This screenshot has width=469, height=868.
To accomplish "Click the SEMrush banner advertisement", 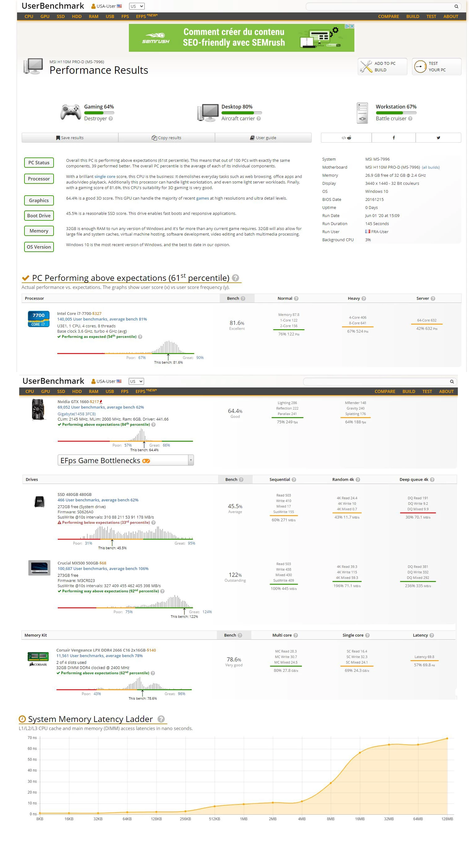I will tap(241, 38).
